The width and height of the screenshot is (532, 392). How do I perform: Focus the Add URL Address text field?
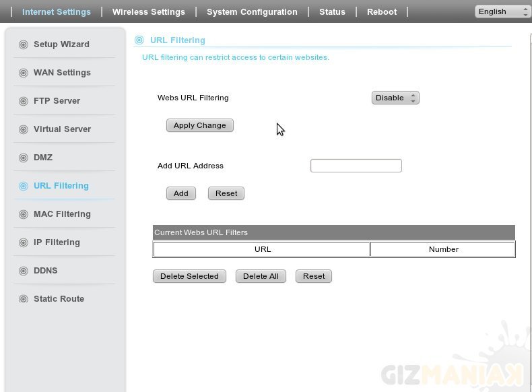click(356, 166)
